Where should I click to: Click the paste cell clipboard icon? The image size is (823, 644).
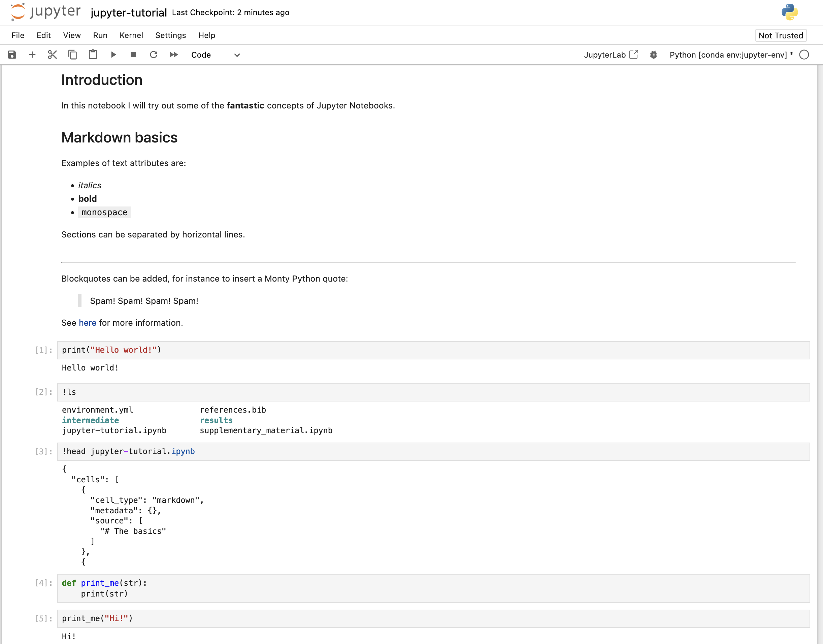[93, 55]
